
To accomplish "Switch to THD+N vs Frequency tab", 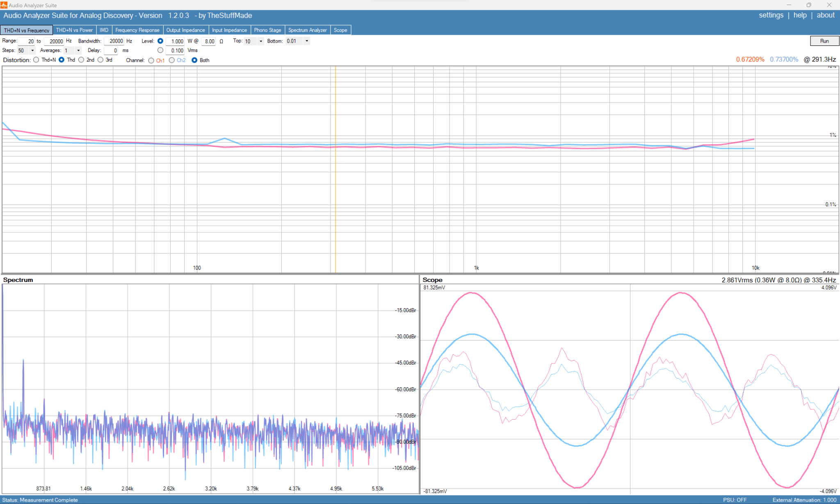I will coord(27,30).
